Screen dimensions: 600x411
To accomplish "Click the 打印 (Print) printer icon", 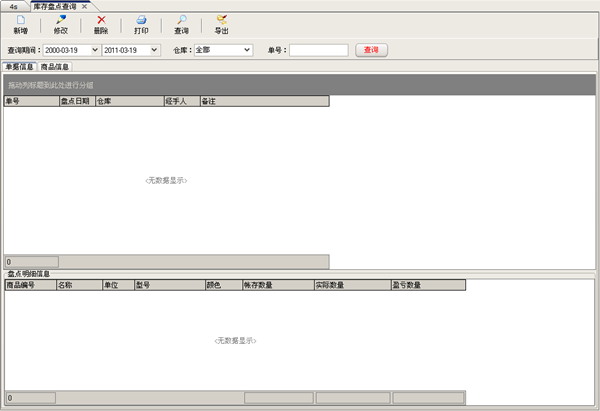I will [141, 20].
